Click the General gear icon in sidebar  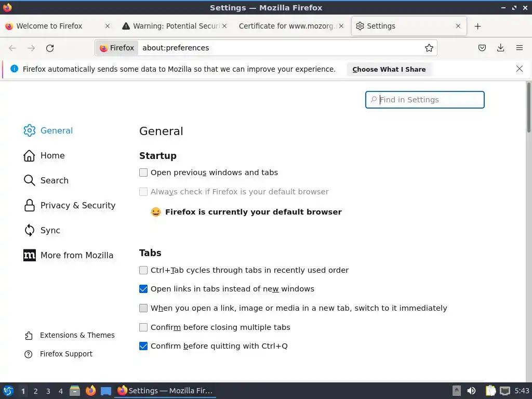pos(29,130)
